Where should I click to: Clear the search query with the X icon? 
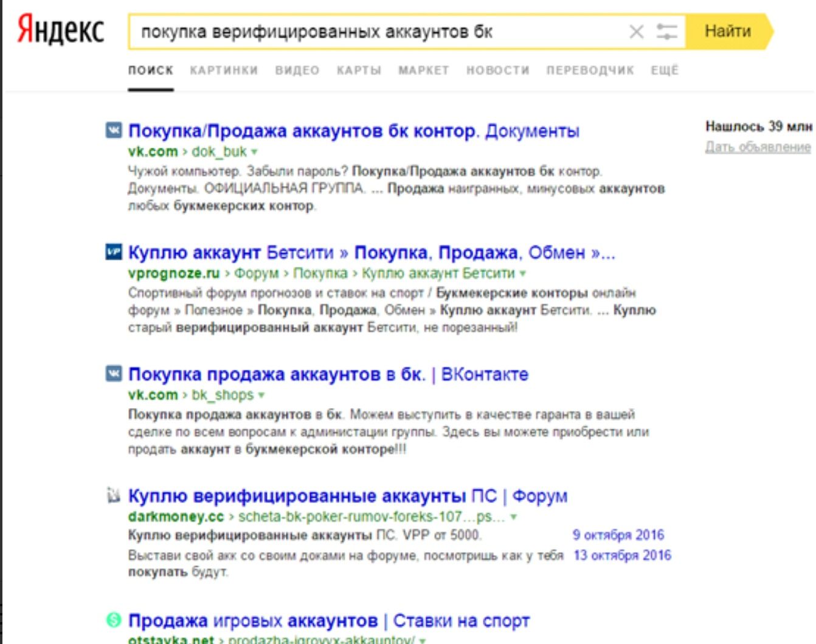click(636, 32)
